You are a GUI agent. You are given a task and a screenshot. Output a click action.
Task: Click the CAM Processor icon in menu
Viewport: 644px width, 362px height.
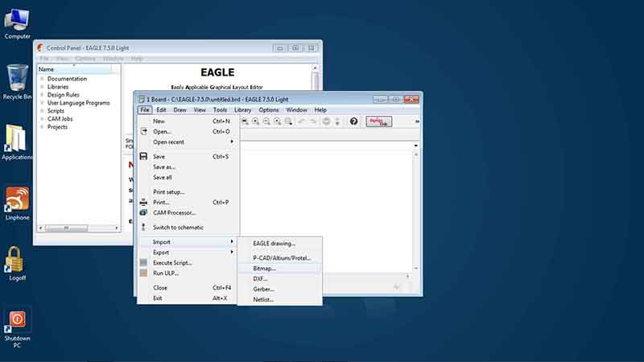(x=143, y=212)
